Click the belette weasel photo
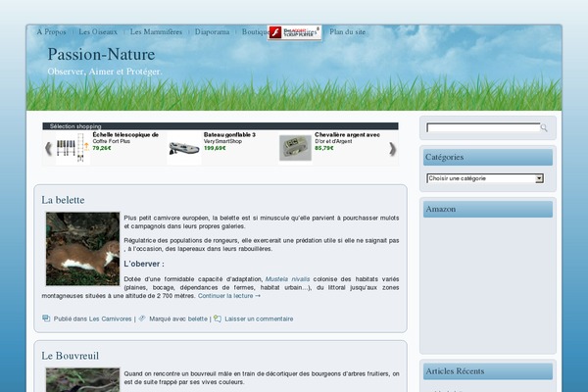 point(83,249)
